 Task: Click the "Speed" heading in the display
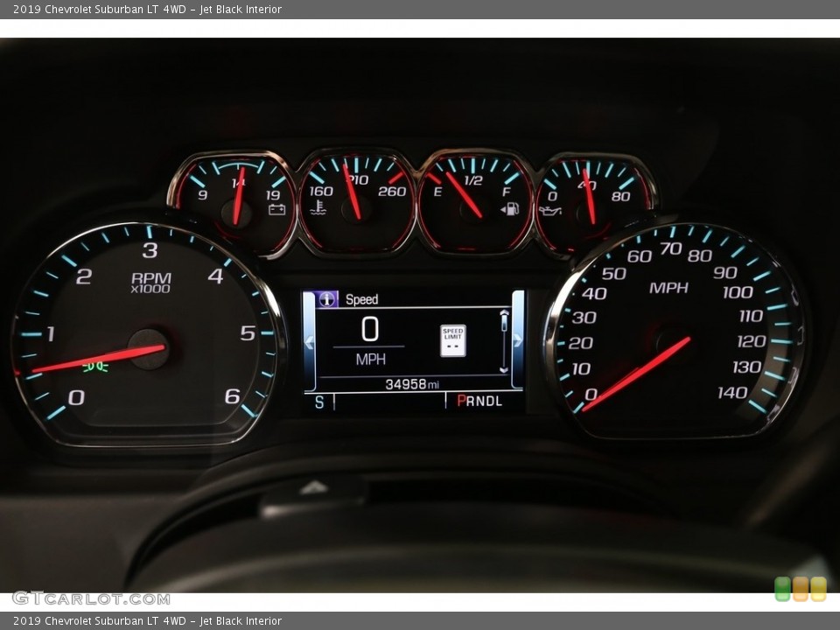coord(361,299)
